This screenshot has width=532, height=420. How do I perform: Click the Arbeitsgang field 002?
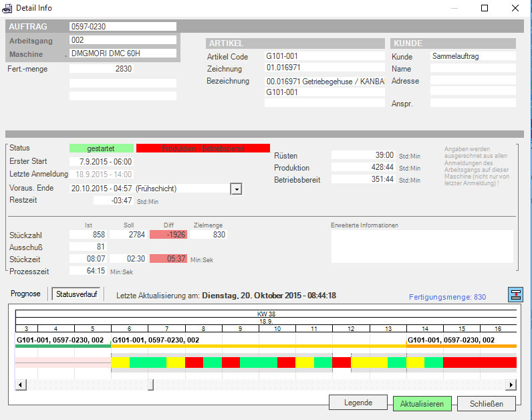123,40
